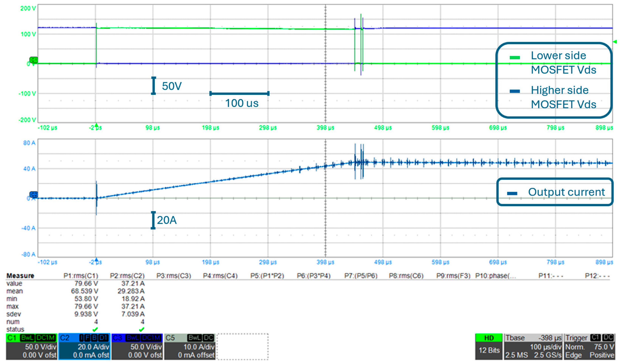Viewport: 621px width, 364px height.
Task: Click the lower grid trigger time marker
Action: coord(96,260)
